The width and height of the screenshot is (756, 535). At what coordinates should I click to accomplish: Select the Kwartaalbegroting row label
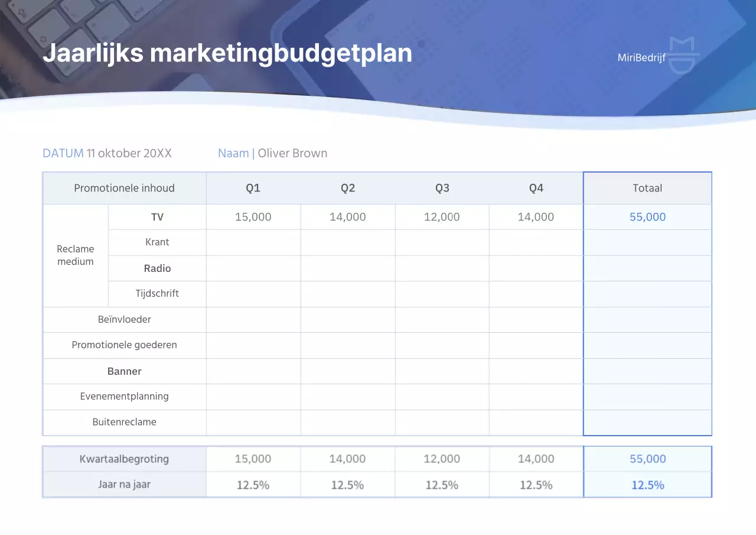click(x=124, y=459)
